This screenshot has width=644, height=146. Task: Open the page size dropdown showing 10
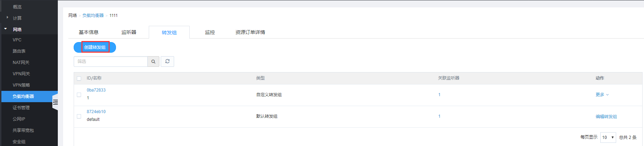tap(608, 138)
